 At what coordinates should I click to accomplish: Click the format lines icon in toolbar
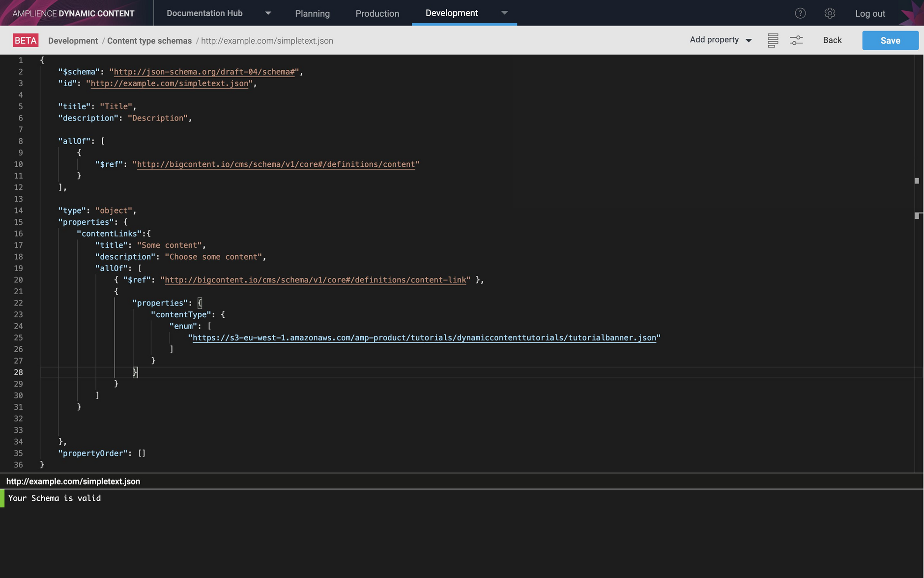click(773, 40)
